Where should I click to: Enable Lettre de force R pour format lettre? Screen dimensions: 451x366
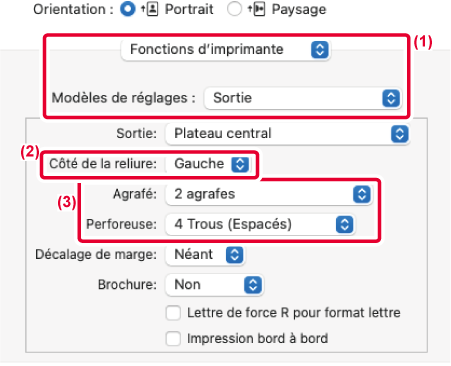174,313
